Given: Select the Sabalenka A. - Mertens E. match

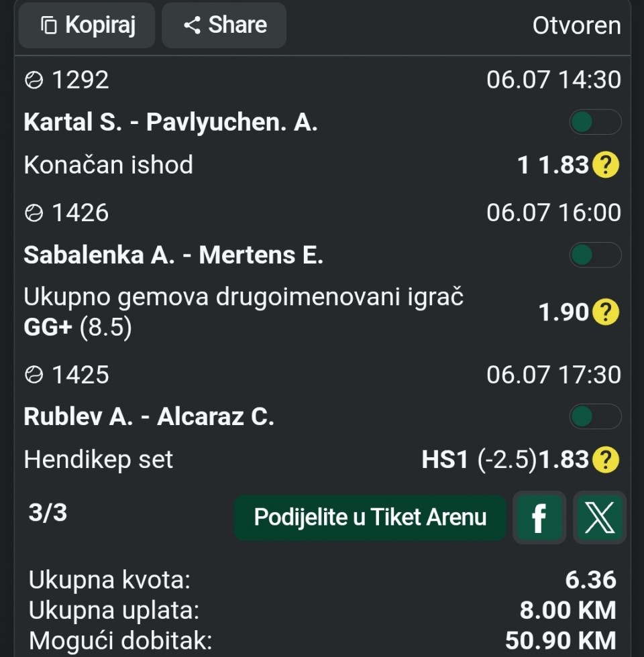Looking at the screenshot, I should click(174, 255).
